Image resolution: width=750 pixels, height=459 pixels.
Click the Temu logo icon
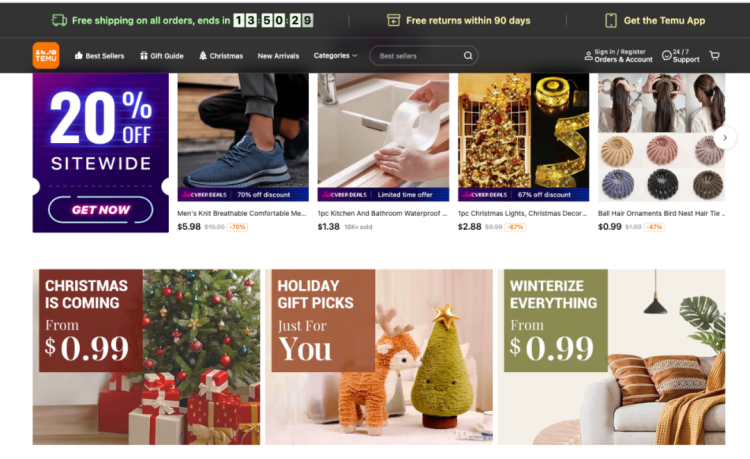[x=46, y=55]
